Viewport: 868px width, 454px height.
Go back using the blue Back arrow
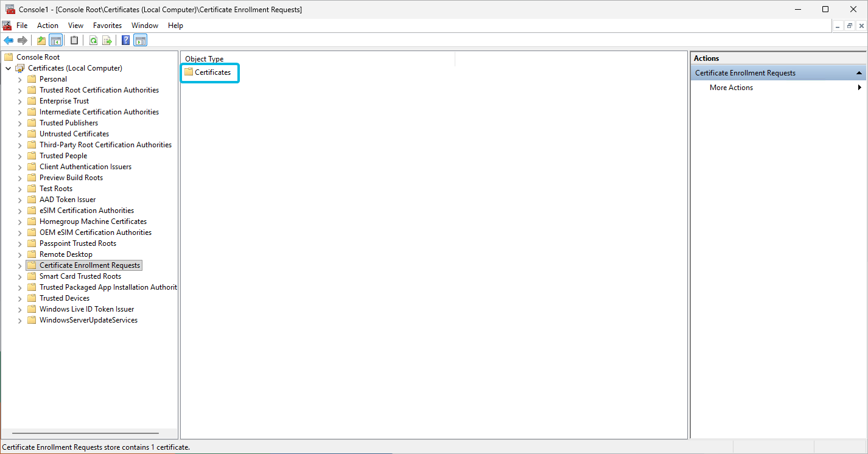point(9,41)
